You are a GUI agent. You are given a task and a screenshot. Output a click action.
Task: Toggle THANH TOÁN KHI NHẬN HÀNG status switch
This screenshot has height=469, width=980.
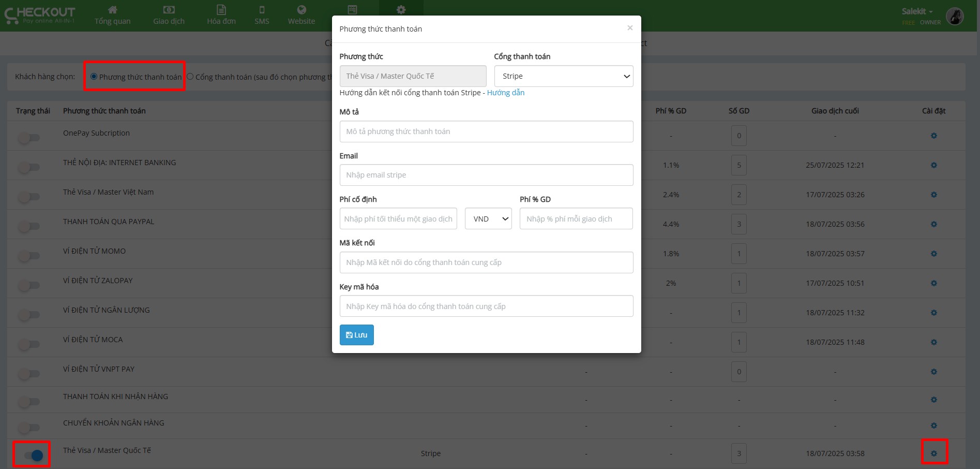tap(29, 402)
